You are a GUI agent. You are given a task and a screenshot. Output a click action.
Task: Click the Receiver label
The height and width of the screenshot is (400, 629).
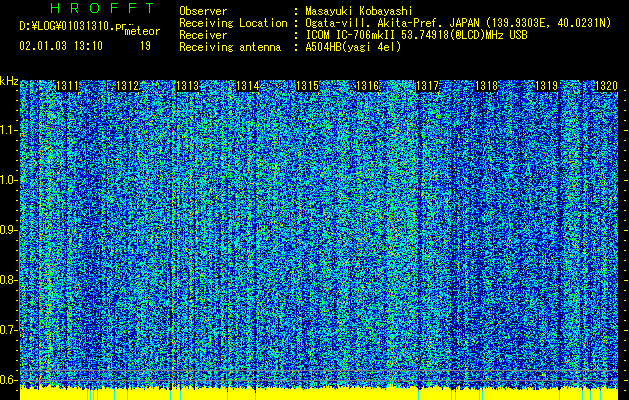[203, 35]
